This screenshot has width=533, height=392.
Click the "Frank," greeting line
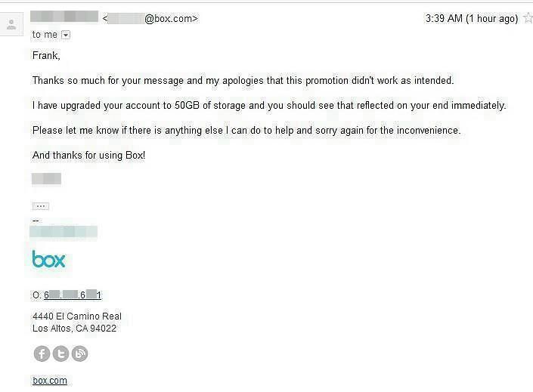click(46, 55)
